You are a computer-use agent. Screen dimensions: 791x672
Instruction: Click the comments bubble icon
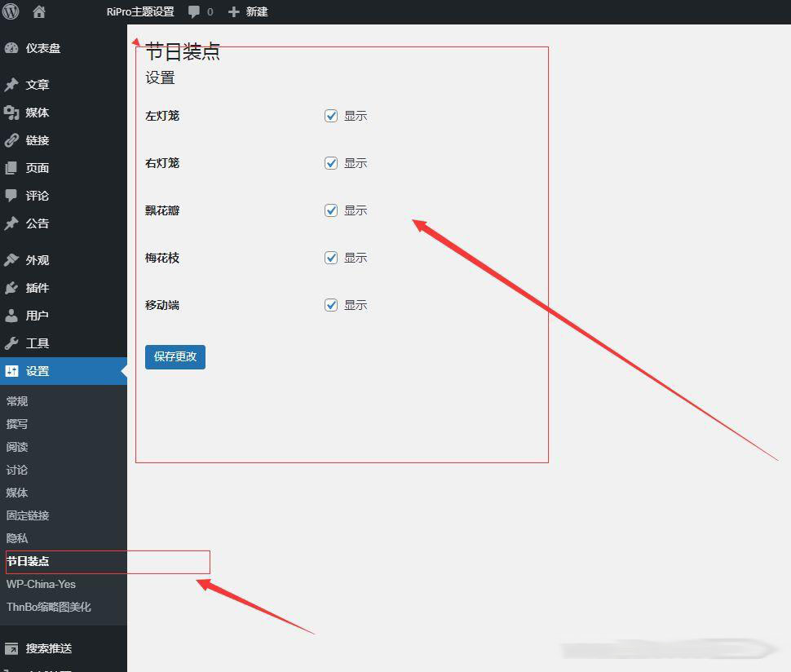(x=194, y=12)
